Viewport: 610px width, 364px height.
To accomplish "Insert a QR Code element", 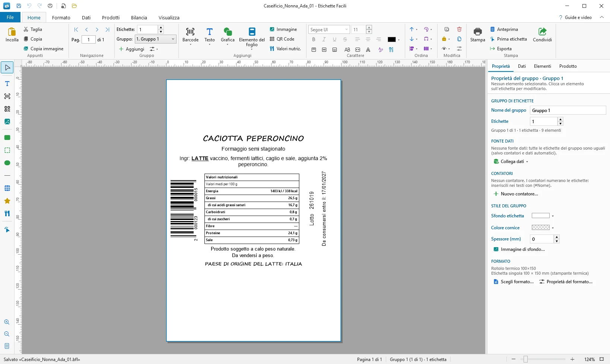I will 282,39.
